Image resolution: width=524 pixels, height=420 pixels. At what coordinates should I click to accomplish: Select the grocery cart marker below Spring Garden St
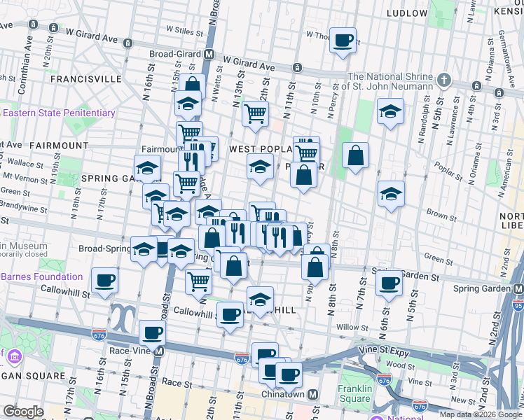(198, 285)
